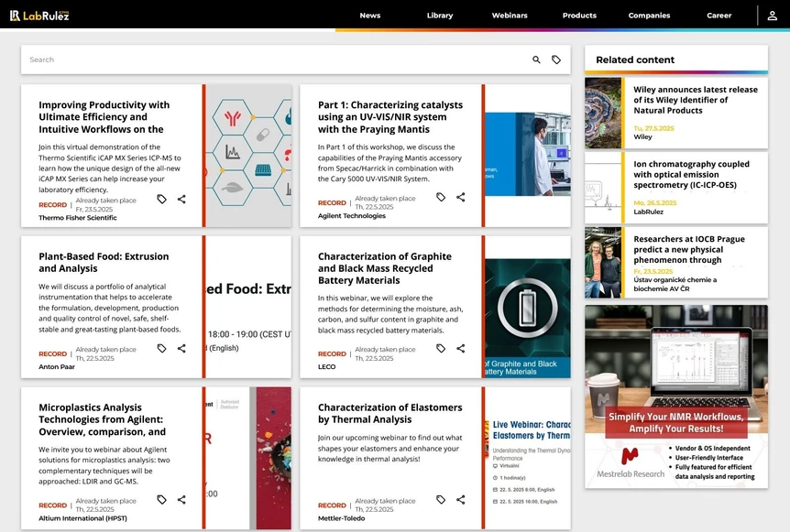790x532 pixels.
Task: Open Characterization of Graphite and Black Mass title
Action: pos(384,268)
